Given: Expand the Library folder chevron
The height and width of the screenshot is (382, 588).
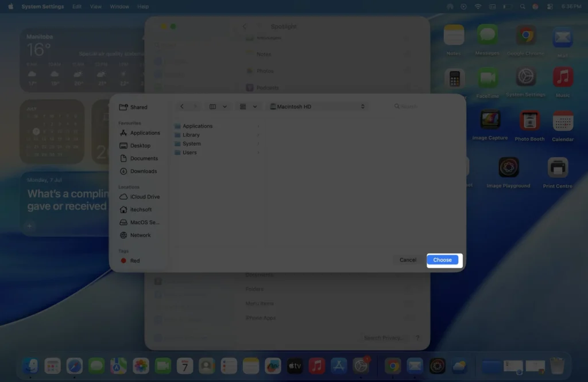Looking at the screenshot, I should pos(258,135).
